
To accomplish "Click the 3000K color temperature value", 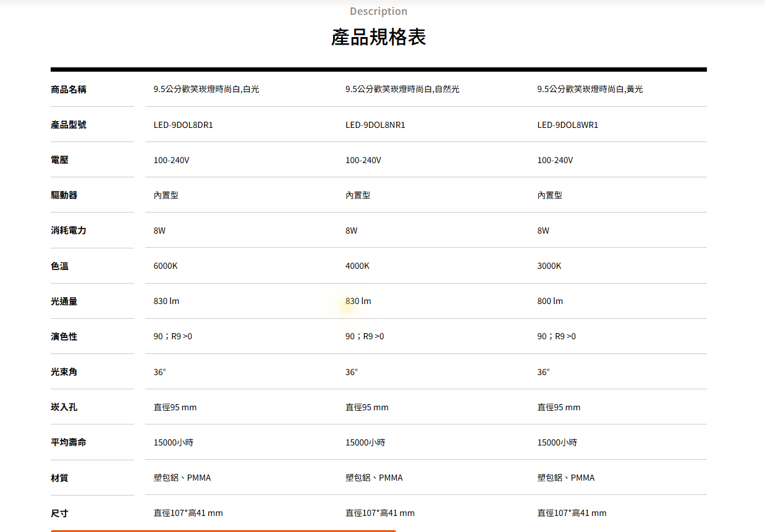I will coord(549,266).
